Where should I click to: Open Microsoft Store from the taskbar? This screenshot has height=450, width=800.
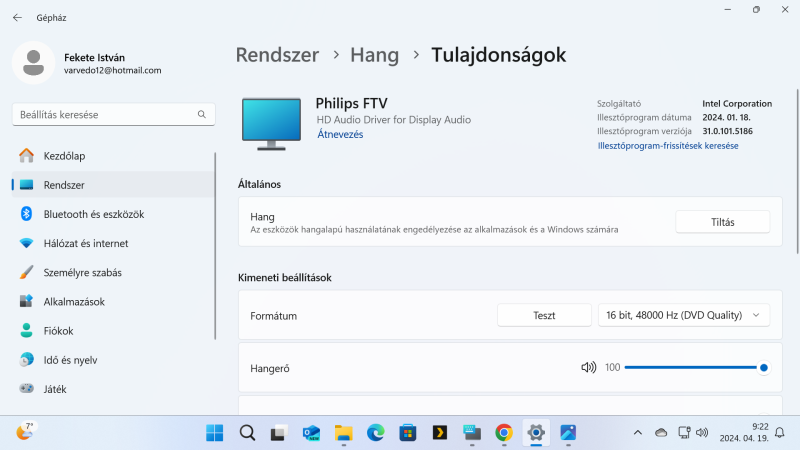coord(408,433)
